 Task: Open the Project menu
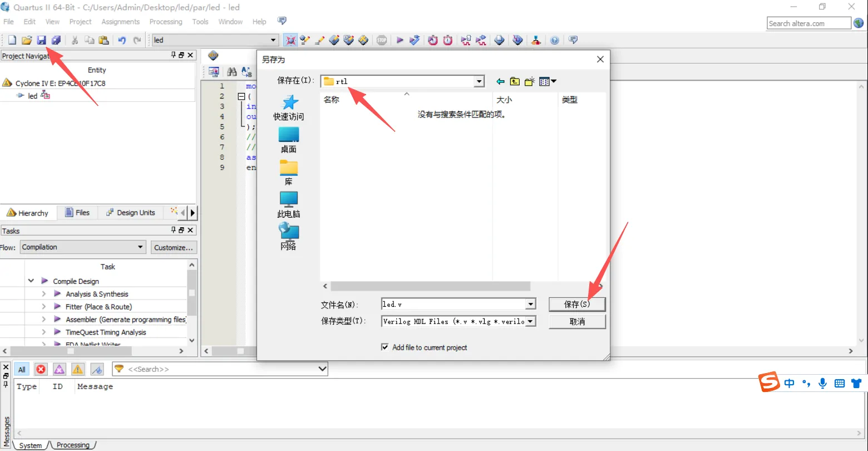[80, 22]
